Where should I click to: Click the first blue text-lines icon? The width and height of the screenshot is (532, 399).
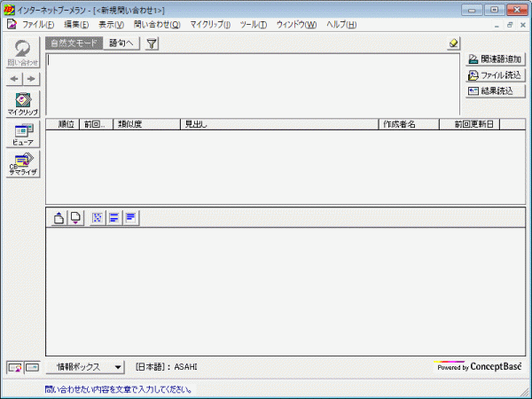(114, 218)
